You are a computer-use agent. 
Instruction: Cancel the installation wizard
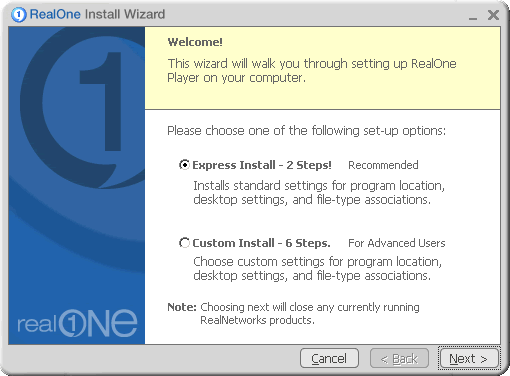[329, 358]
